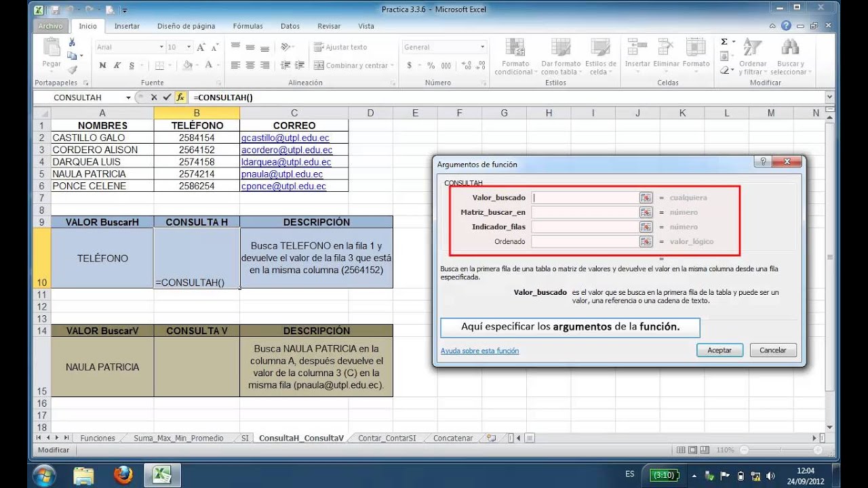Click the increase indent icon
This screenshot has height=488, width=868.
pyautogui.click(x=300, y=66)
